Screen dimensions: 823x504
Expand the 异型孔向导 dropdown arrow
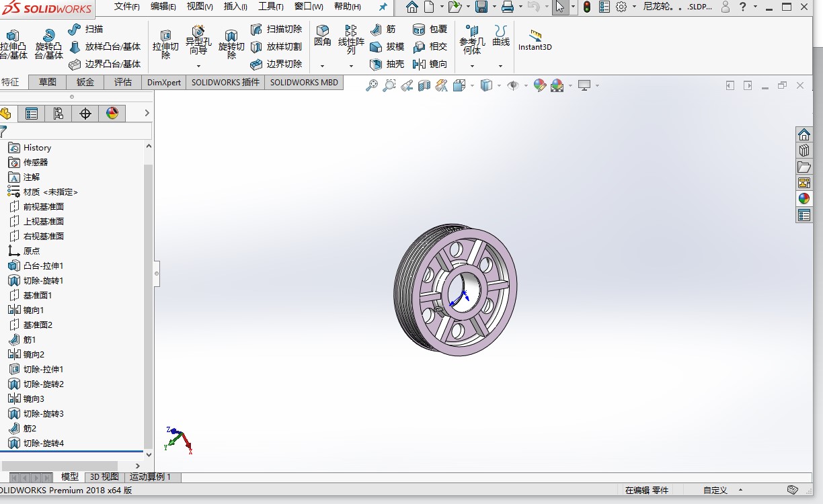point(198,66)
